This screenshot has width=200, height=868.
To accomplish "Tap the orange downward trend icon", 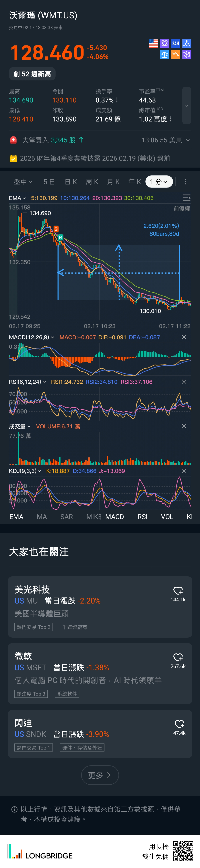I will 175,55.
